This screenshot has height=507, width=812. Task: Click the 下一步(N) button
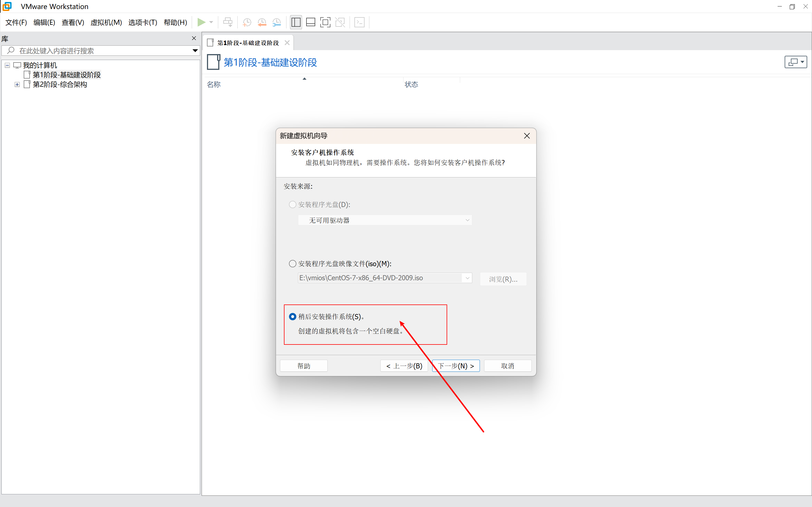click(456, 366)
